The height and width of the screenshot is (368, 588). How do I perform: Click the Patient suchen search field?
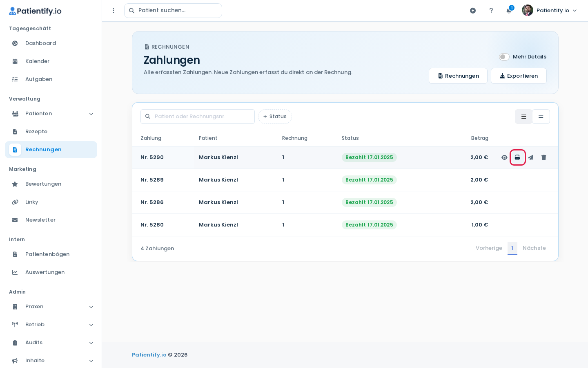point(173,11)
